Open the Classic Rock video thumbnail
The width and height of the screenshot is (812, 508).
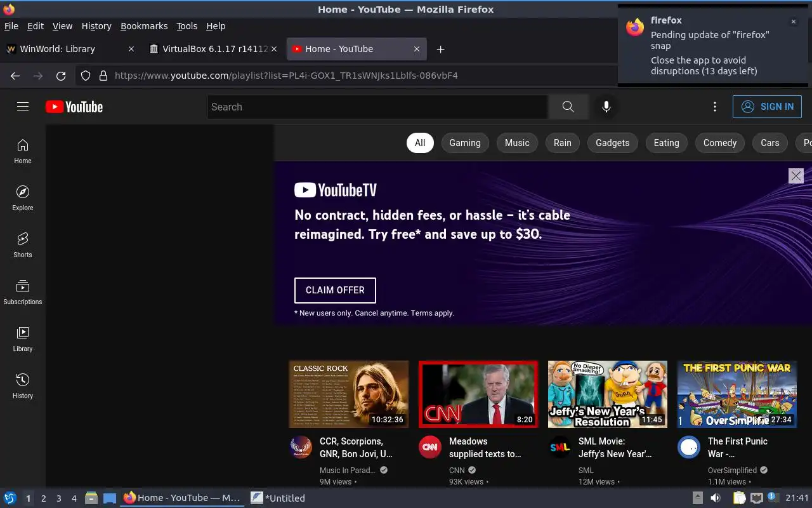tap(349, 394)
